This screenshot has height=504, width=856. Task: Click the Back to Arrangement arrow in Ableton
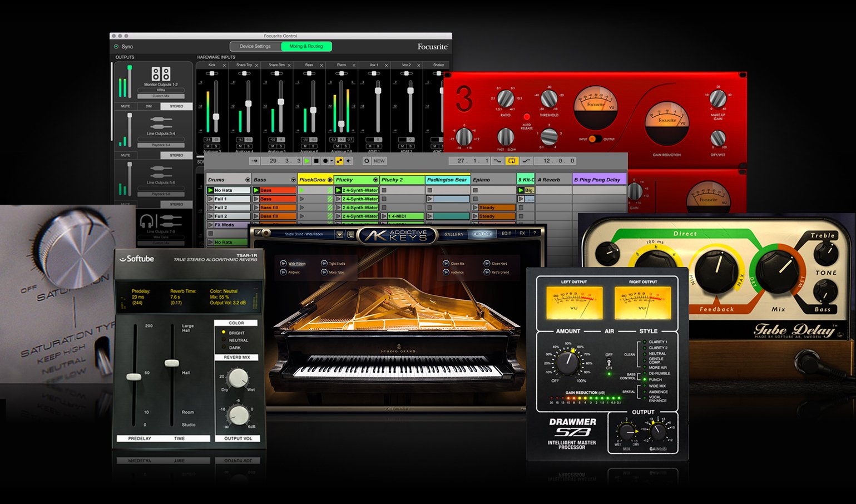point(349,161)
